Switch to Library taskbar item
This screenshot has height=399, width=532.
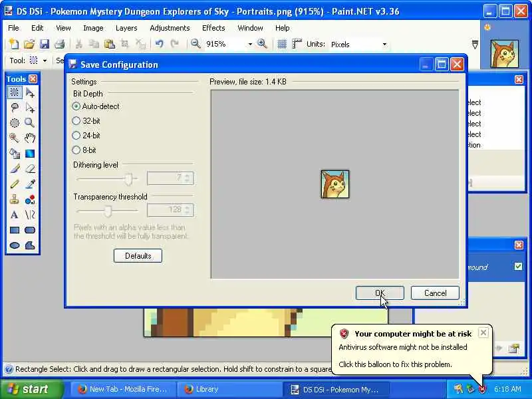pyautogui.click(x=229, y=389)
